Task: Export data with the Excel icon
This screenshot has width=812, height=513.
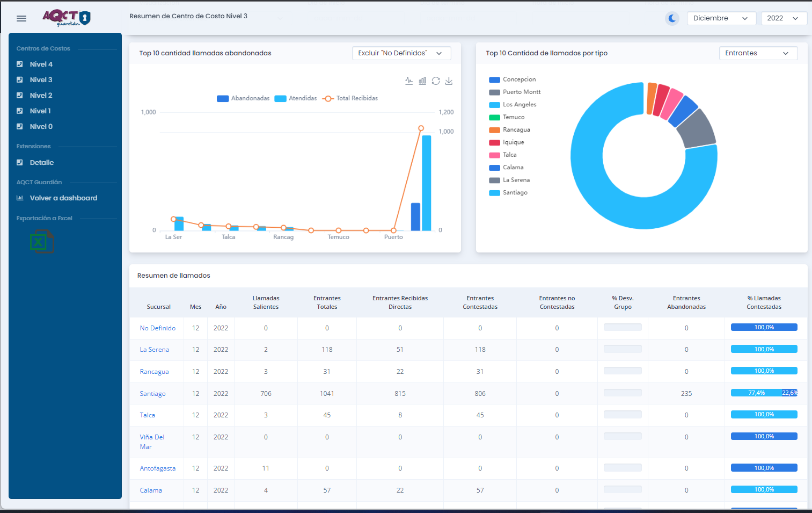Action: tap(42, 242)
